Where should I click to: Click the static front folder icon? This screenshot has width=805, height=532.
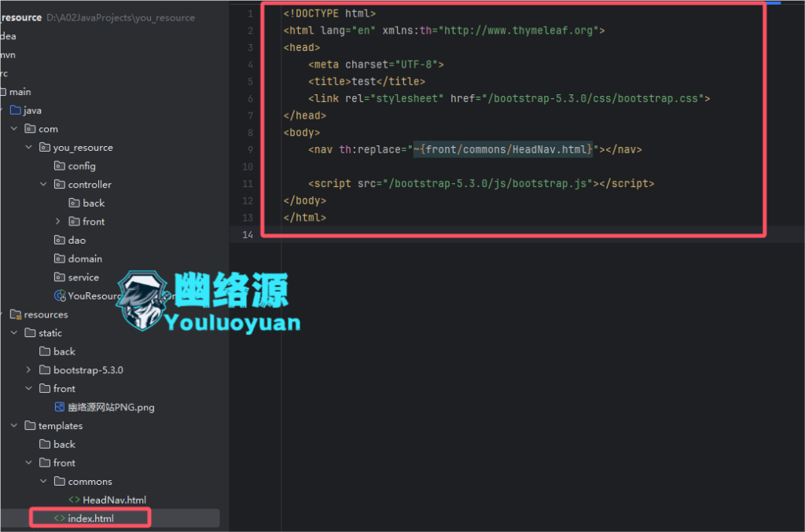45,388
